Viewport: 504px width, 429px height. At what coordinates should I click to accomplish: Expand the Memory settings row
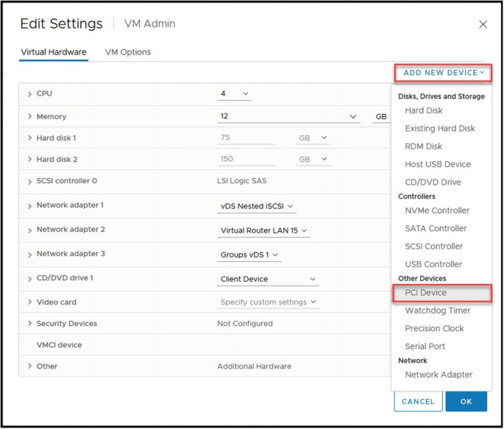coord(30,117)
